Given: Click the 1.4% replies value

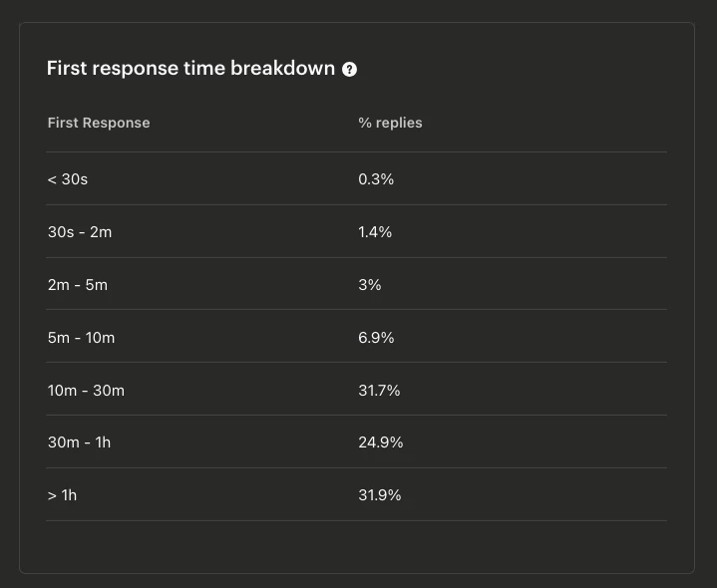Looking at the screenshot, I should pyautogui.click(x=375, y=232).
